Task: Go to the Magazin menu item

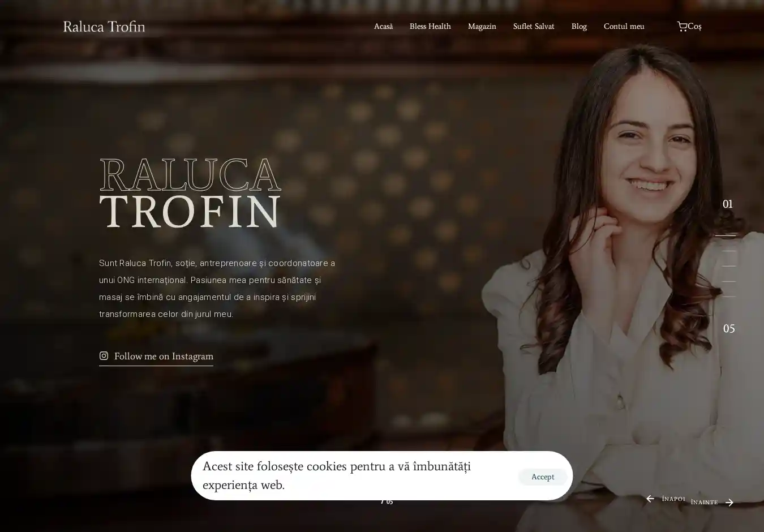Action: point(482,27)
